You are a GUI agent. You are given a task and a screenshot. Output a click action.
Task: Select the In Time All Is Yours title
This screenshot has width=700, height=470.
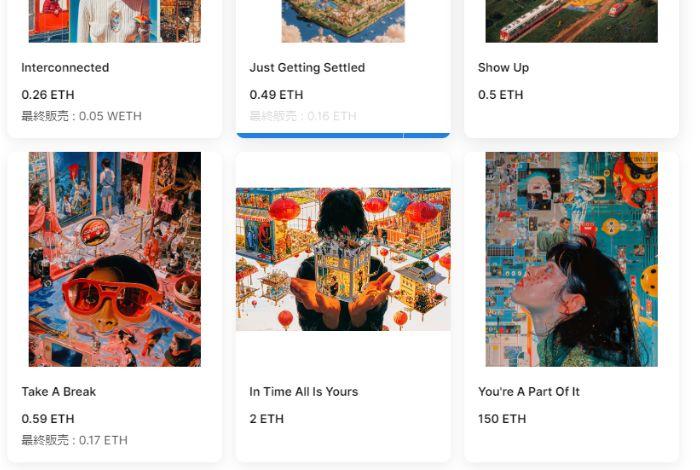[304, 391]
